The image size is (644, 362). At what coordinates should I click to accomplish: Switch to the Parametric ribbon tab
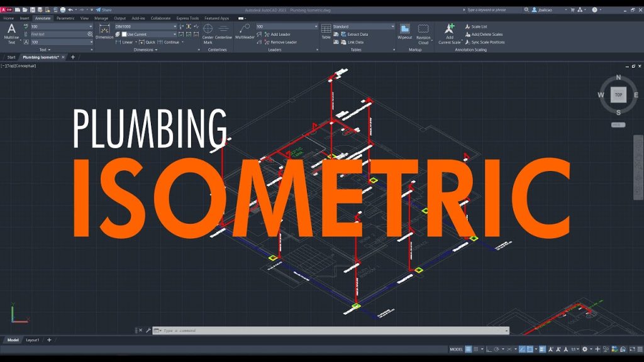click(x=65, y=18)
